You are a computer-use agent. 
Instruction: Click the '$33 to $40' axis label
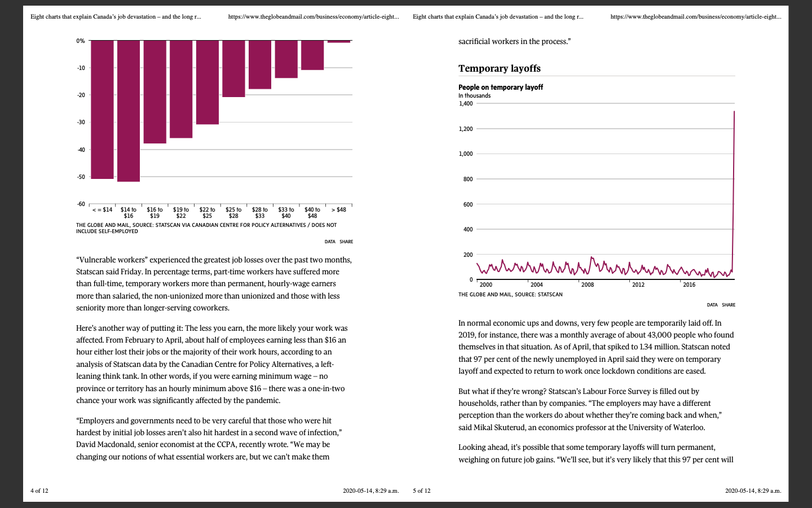click(286, 213)
